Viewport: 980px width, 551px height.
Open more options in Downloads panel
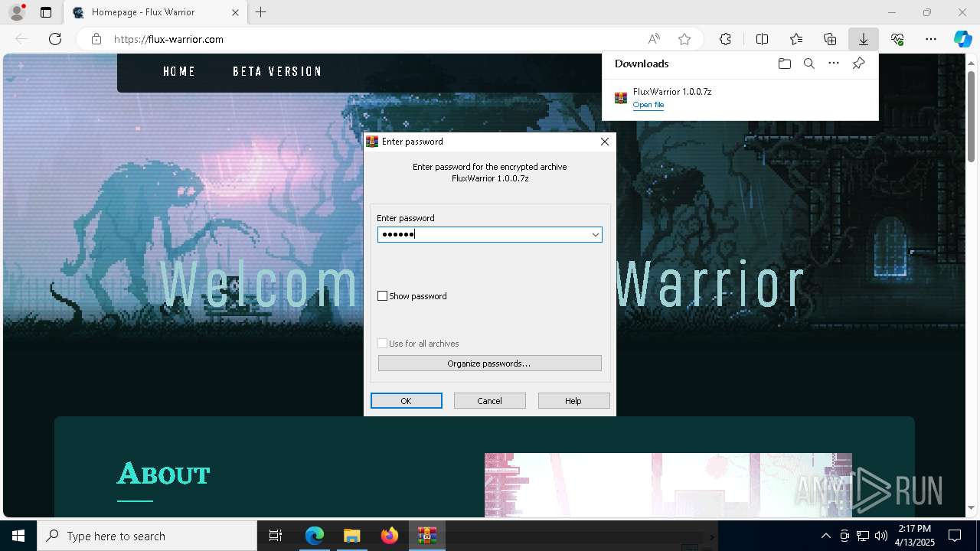click(x=834, y=64)
